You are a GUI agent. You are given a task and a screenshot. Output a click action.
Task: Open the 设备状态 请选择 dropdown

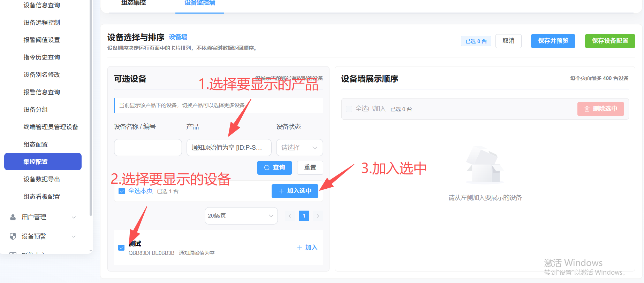(300, 148)
